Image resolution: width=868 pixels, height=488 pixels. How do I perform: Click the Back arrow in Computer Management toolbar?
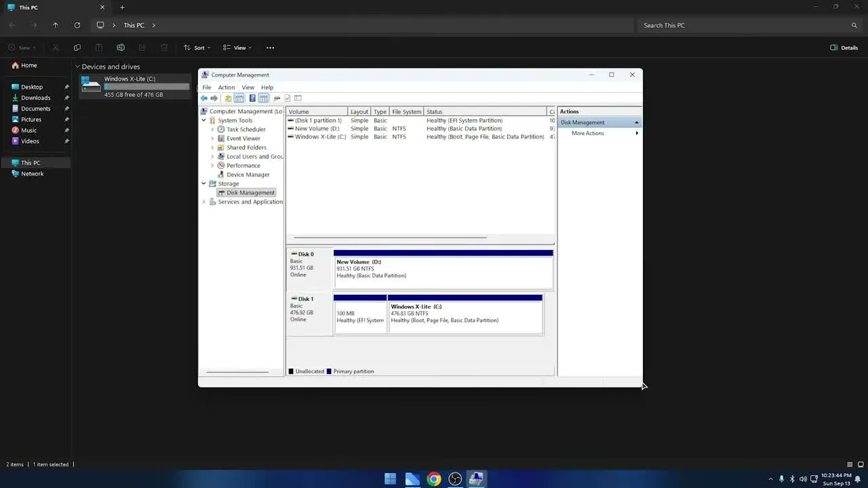(203, 98)
